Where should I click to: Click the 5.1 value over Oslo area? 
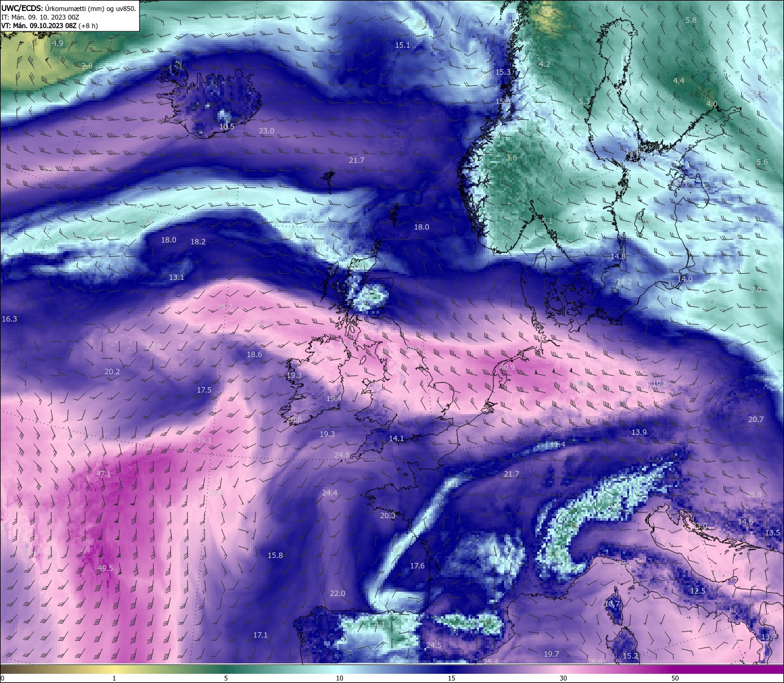point(547,221)
